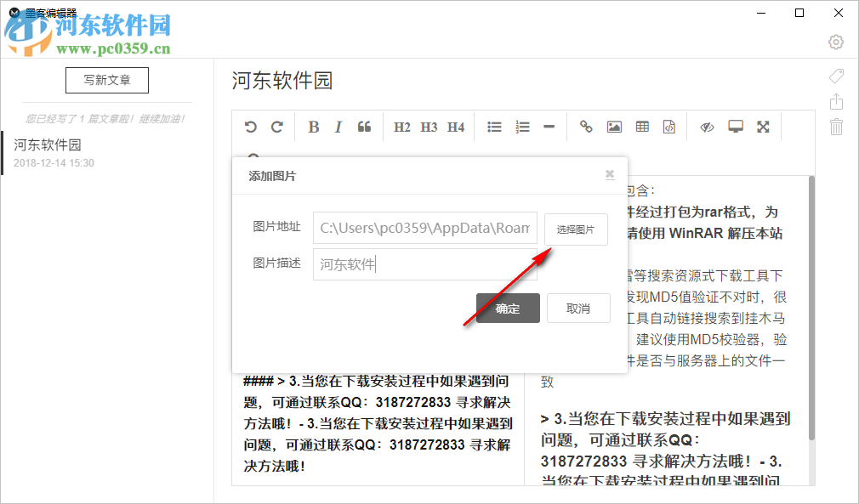The height and width of the screenshot is (504, 859).
Task: Insert an unordered list
Action: tap(494, 126)
